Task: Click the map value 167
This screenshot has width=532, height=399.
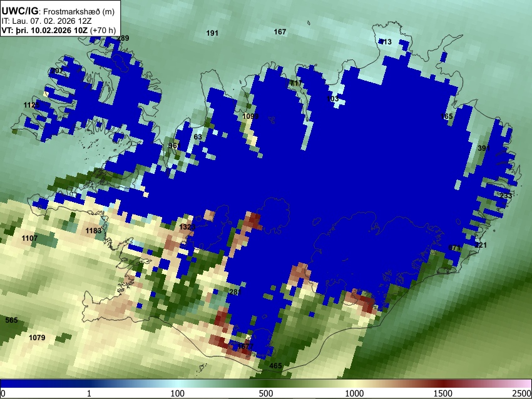Action: [280, 31]
